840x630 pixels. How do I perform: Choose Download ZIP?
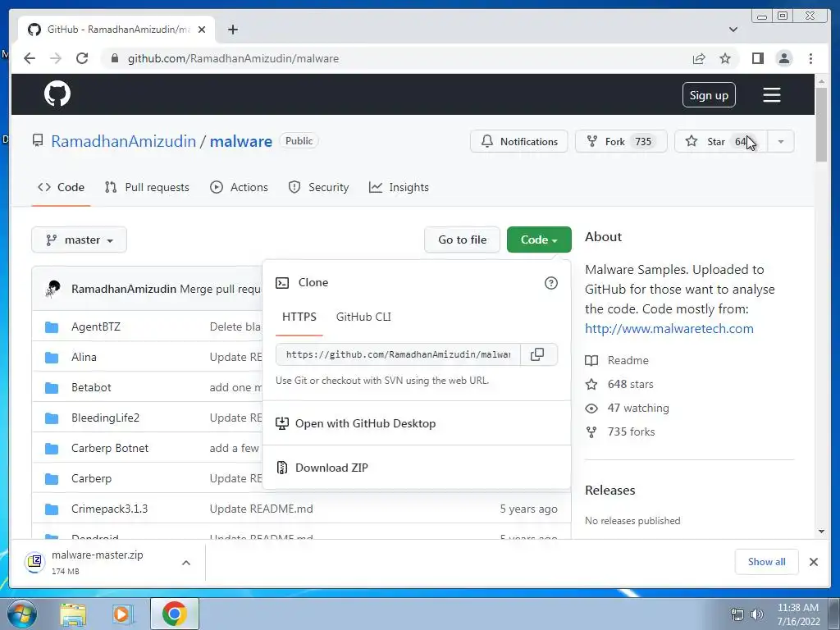(x=331, y=468)
